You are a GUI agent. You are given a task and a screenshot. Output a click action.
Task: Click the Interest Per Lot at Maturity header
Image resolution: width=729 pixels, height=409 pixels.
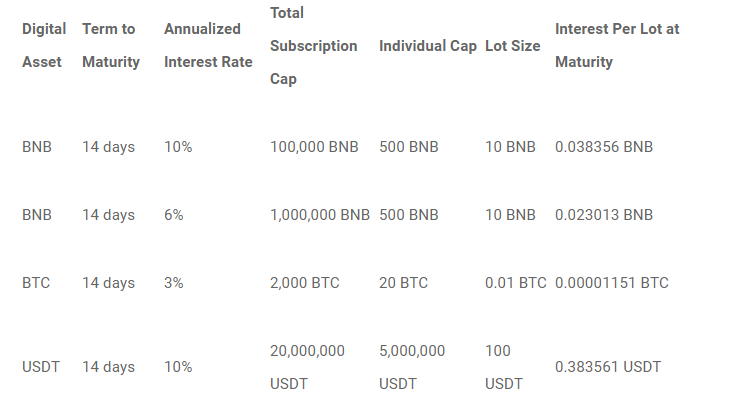(x=616, y=46)
